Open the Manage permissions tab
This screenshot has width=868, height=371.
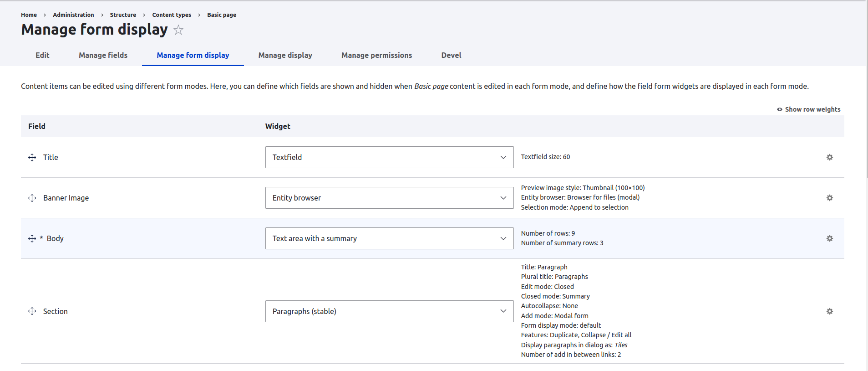click(x=376, y=55)
